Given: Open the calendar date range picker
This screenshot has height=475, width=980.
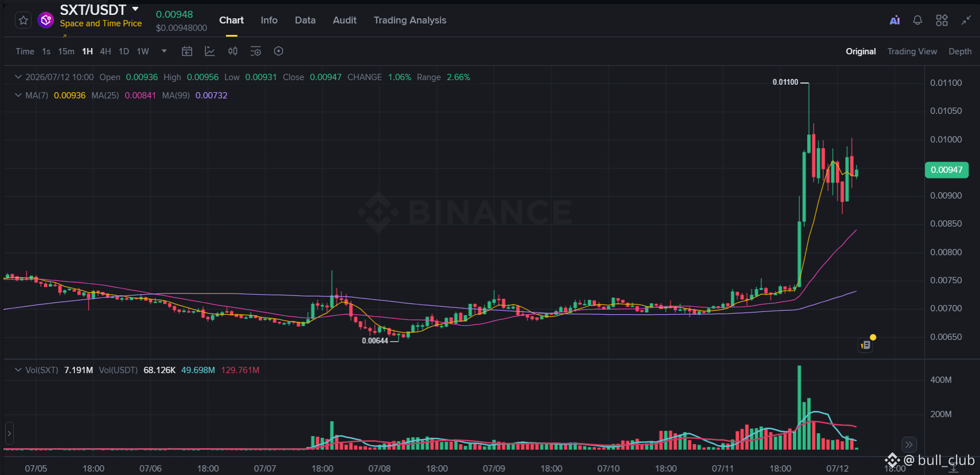Looking at the screenshot, I should [x=187, y=52].
